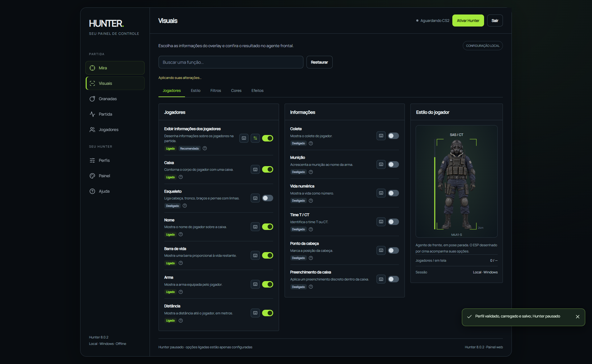
Task: Click keyboard hotkey icon for Munição
Action: [381, 164]
